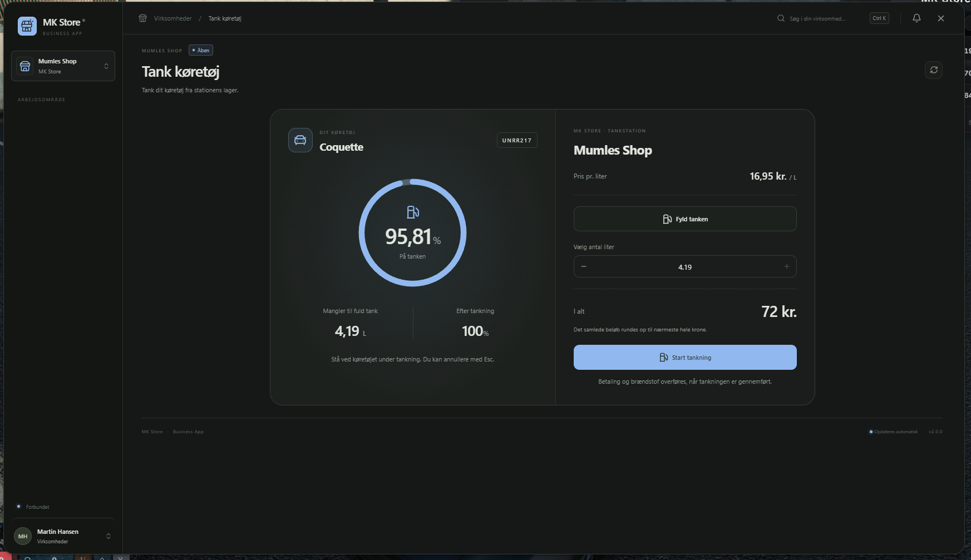Decrease liters with the minus button

coord(584,266)
